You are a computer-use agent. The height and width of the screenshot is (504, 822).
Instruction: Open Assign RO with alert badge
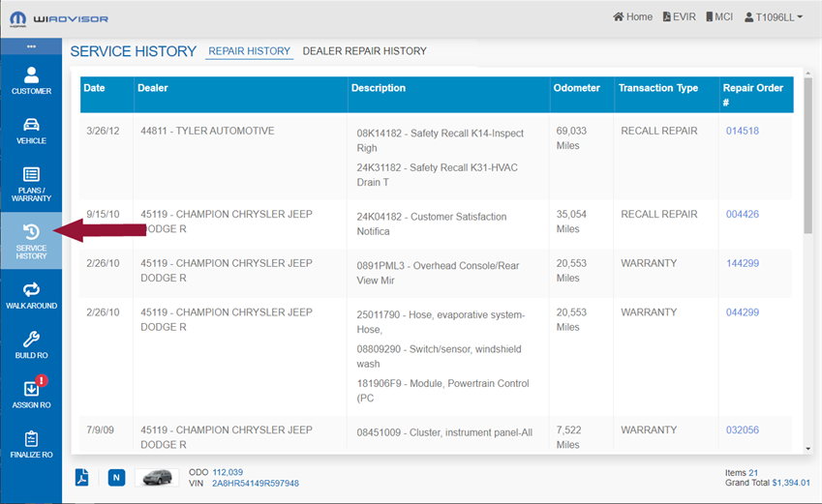pos(31,394)
